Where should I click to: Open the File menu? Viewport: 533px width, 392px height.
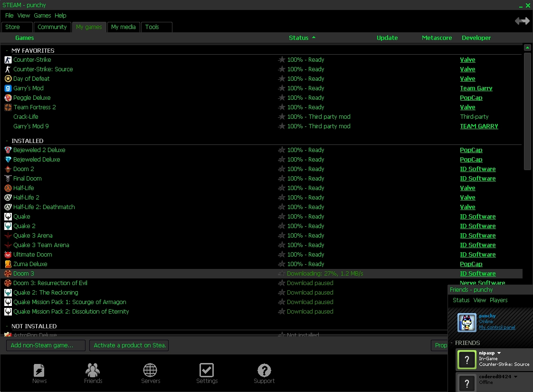9,16
